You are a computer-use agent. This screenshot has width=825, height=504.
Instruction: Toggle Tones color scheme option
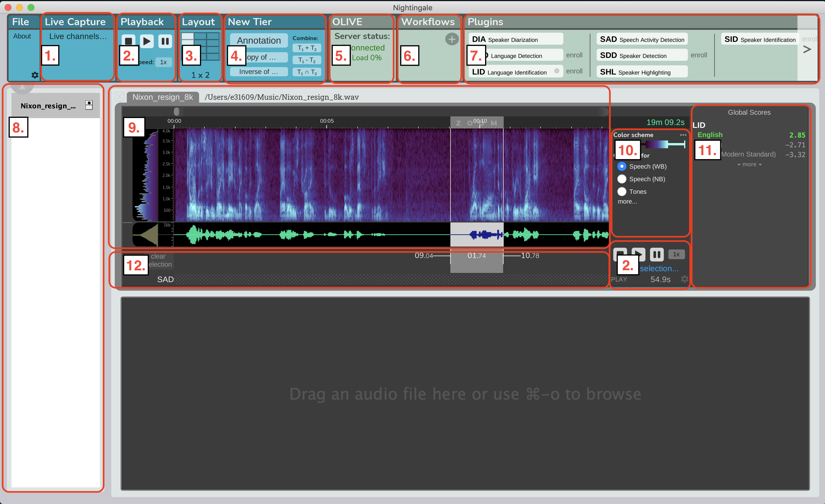tap(623, 191)
